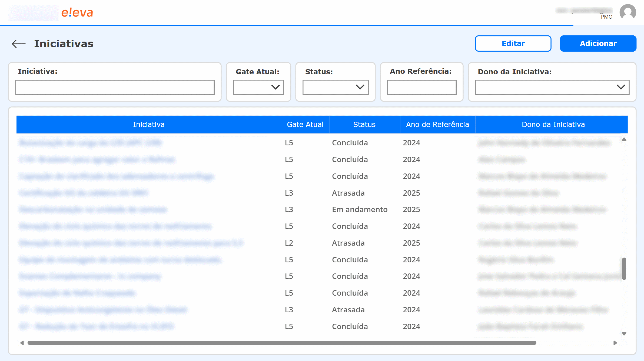Click inside the Ano Referência input field
644x361 pixels.
[421, 87]
